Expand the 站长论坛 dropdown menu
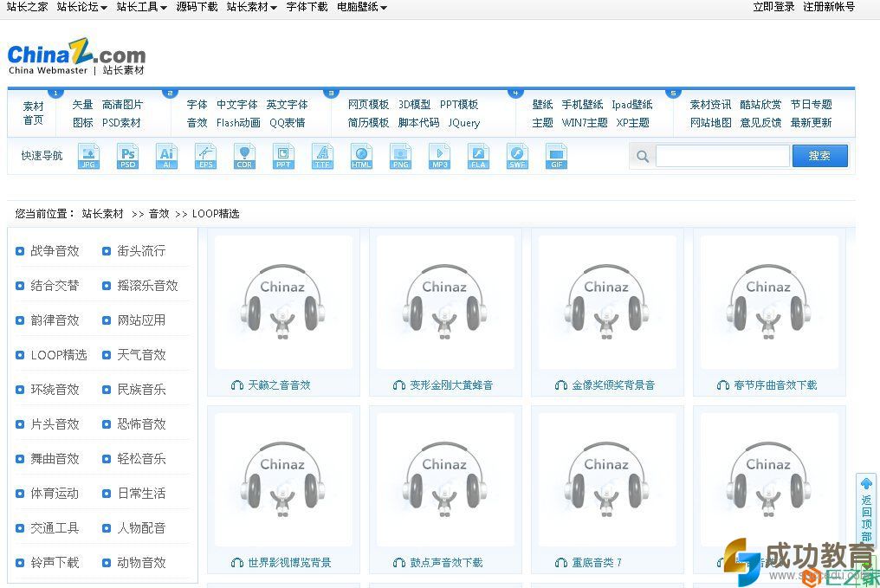Screen dimensions: 880x588 tap(81, 7)
